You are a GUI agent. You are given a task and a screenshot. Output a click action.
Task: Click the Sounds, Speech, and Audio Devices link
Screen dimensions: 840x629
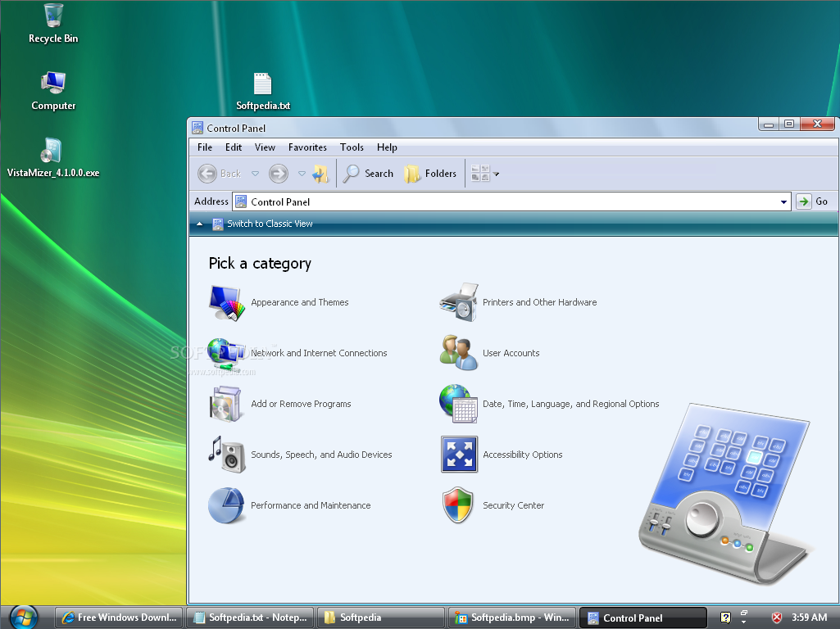click(x=321, y=455)
